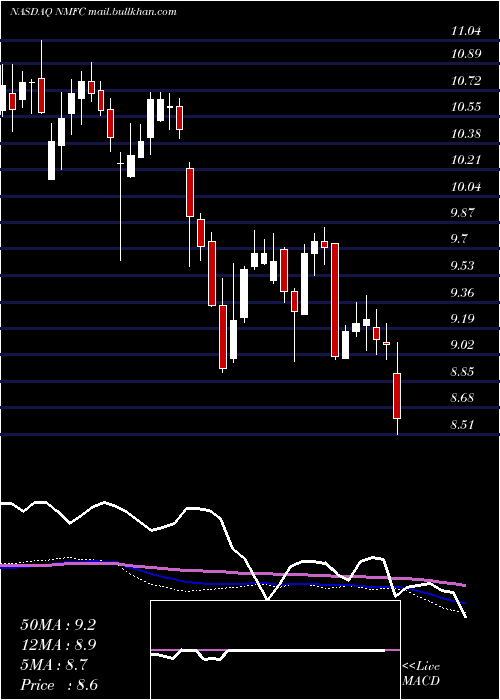Viewport: 500px width, 700px height.
Task: Click the 5MA : 8.7 reading
Action: click(54, 665)
